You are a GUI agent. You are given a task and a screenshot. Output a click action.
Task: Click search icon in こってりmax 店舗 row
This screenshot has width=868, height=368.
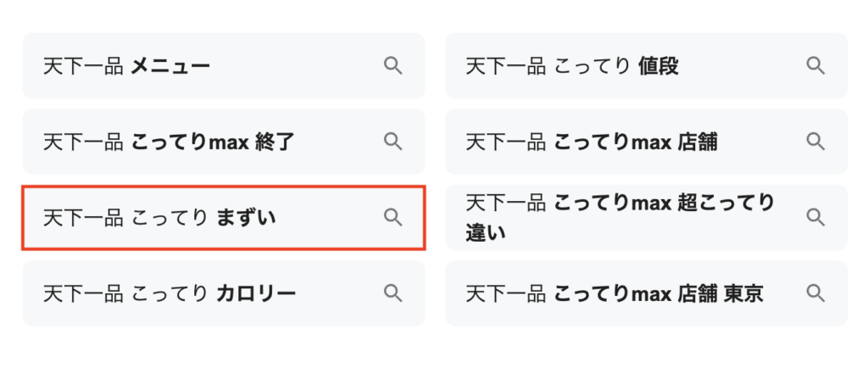tap(816, 142)
